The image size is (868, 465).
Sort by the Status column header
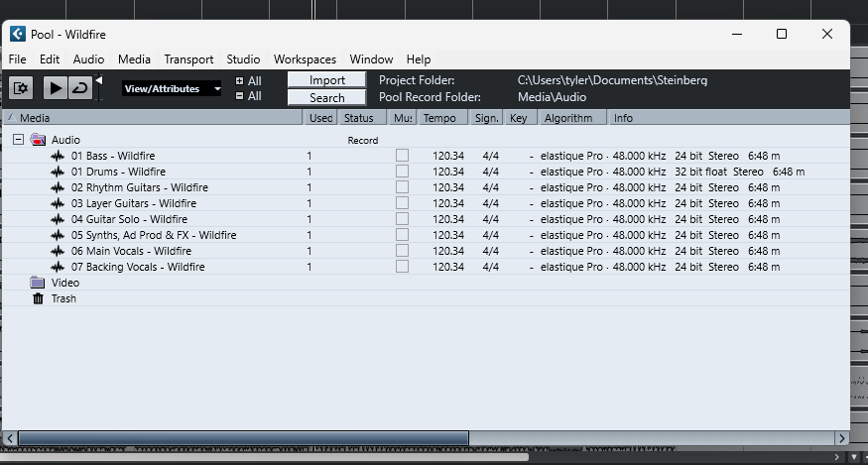(363, 118)
